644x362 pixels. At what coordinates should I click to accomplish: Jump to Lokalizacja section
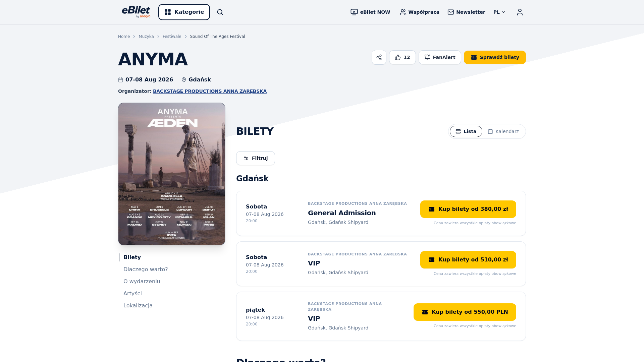click(138, 306)
